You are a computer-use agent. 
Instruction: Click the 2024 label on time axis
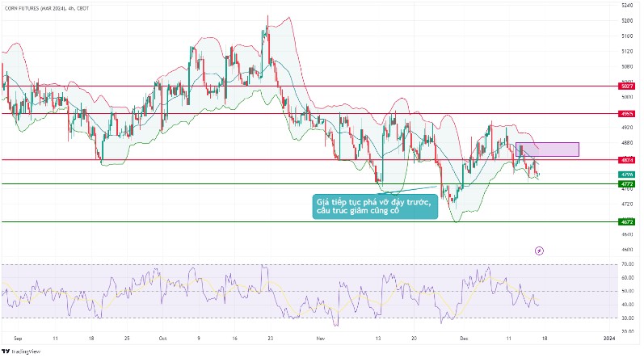609,337
